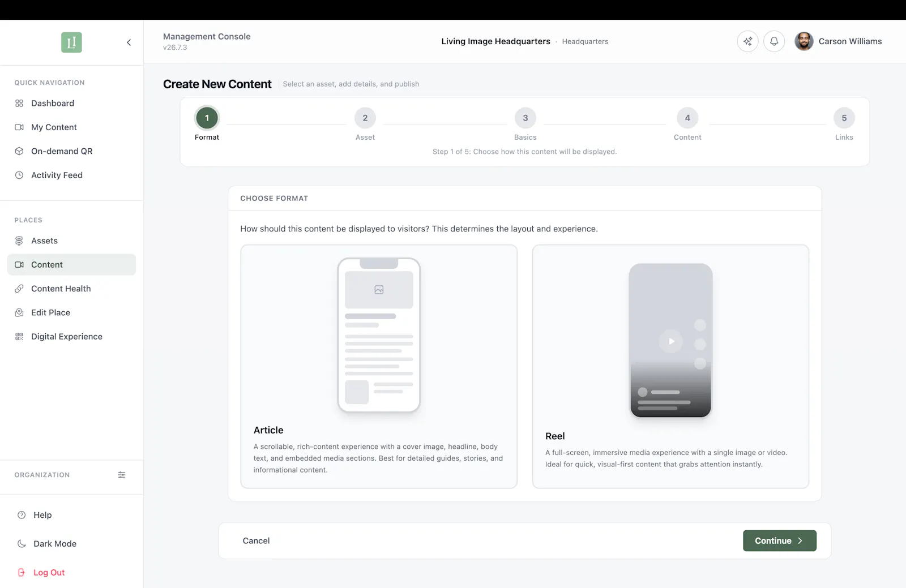Screen dimensions: 906x588
Task: Collapse the sidebar with the chevron
Action: [129, 42]
